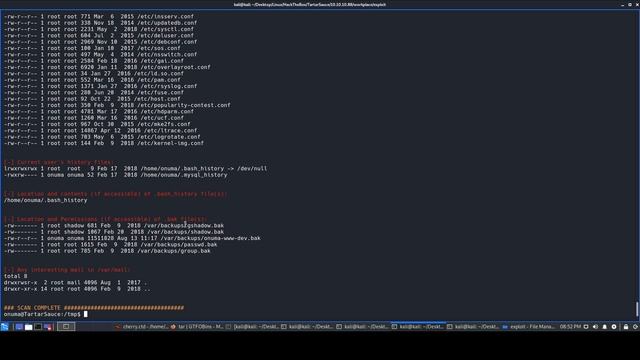Click the lock screen icon
Image resolution: width=640 pixels, height=360 pixels.
pyautogui.click(x=626, y=327)
